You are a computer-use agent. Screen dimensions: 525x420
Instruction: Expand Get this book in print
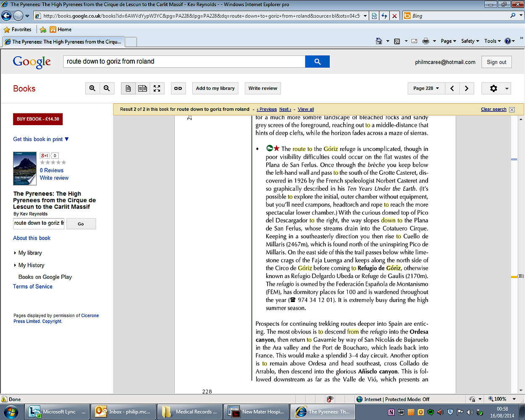41,139
